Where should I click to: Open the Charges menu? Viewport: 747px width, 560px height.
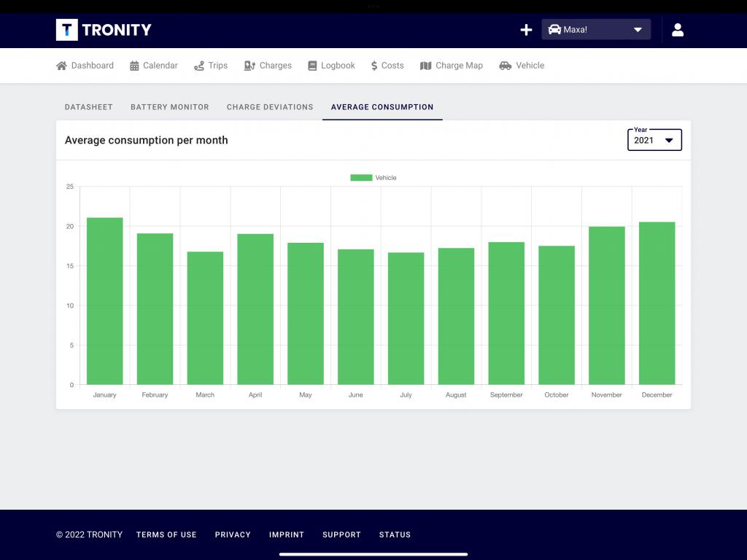tap(268, 66)
